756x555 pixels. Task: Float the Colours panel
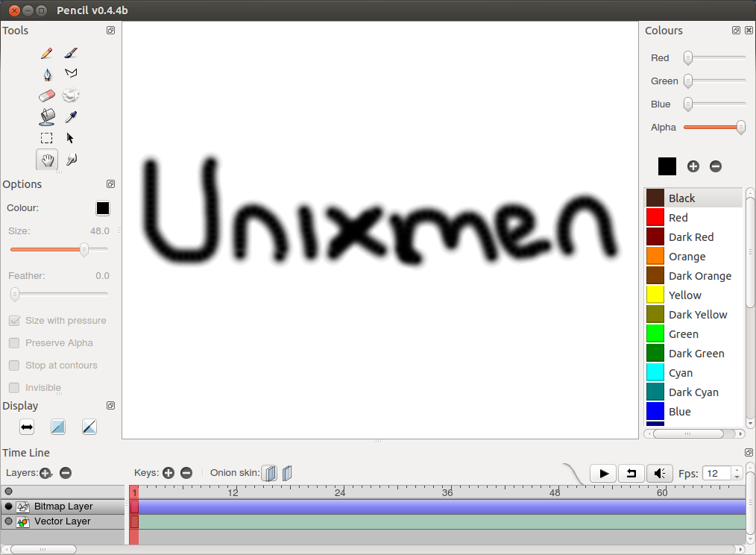pos(736,31)
